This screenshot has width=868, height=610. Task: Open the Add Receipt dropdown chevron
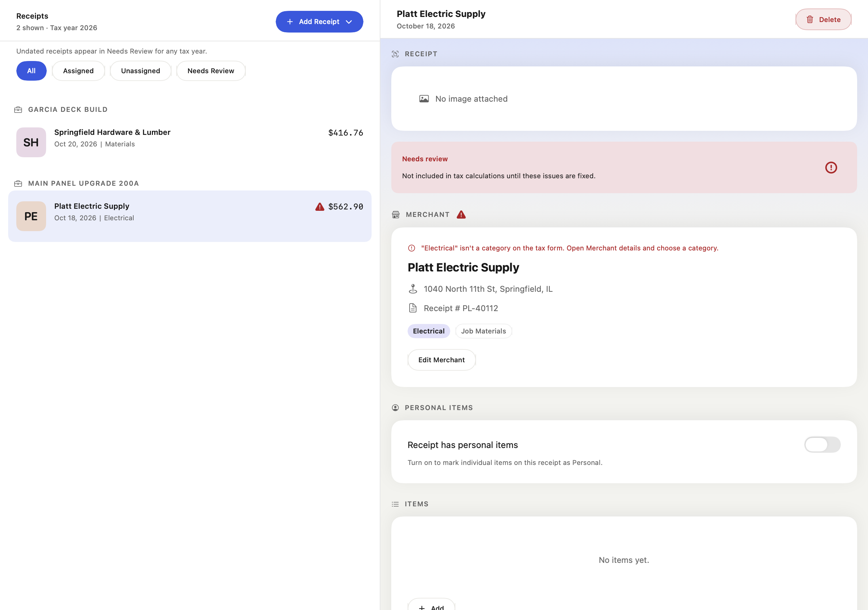point(349,22)
